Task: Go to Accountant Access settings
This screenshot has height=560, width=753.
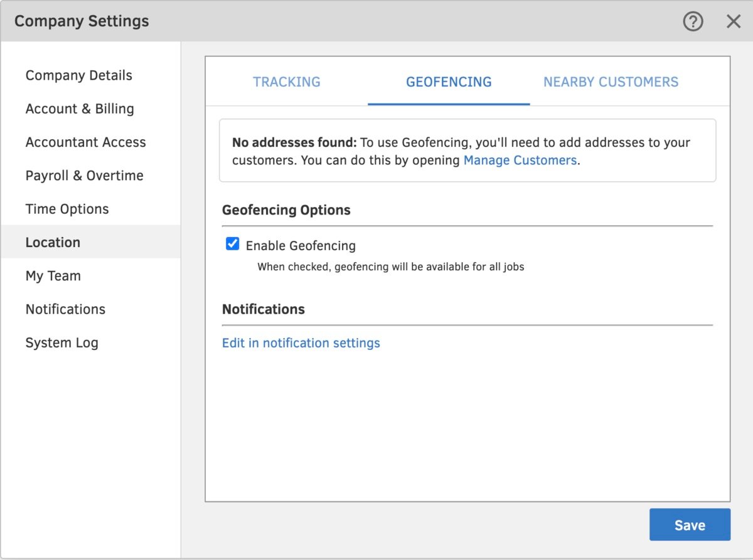Action: click(85, 142)
